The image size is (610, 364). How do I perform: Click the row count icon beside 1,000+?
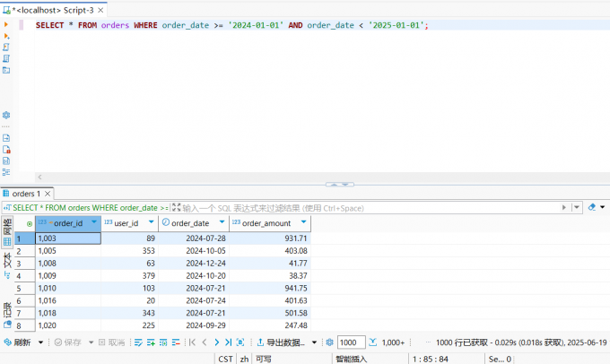[372, 342]
